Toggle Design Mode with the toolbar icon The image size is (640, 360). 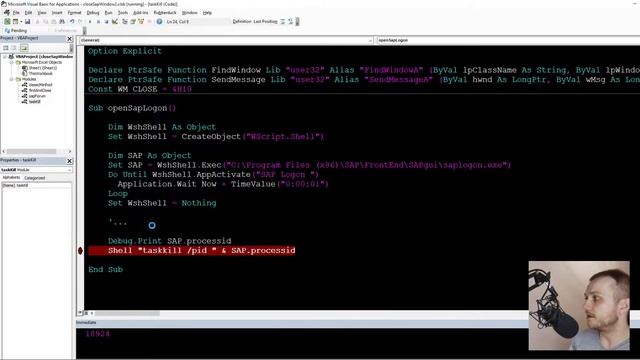(x=114, y=21)
